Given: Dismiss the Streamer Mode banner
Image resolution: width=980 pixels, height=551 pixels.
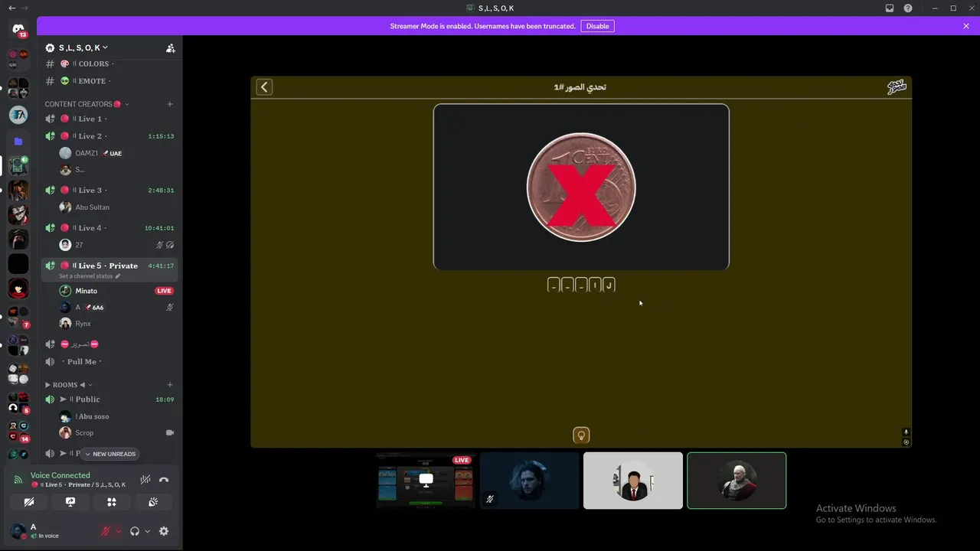Looking at the screenshot, I should 966,26.
